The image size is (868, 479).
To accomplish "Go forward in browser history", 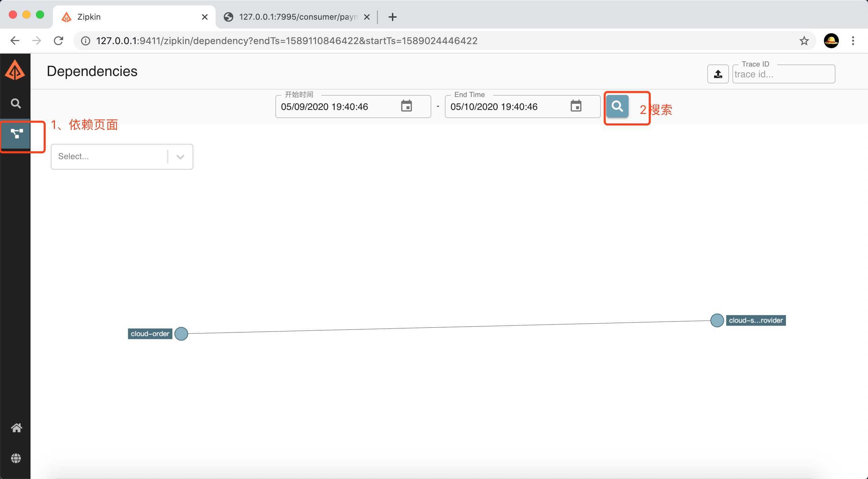I will [x=37, y=41].
